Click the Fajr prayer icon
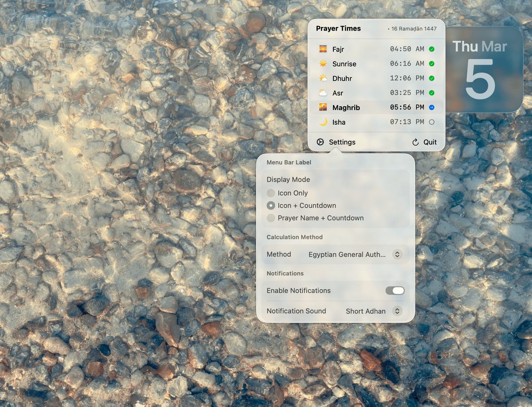 tap(323, 49)
